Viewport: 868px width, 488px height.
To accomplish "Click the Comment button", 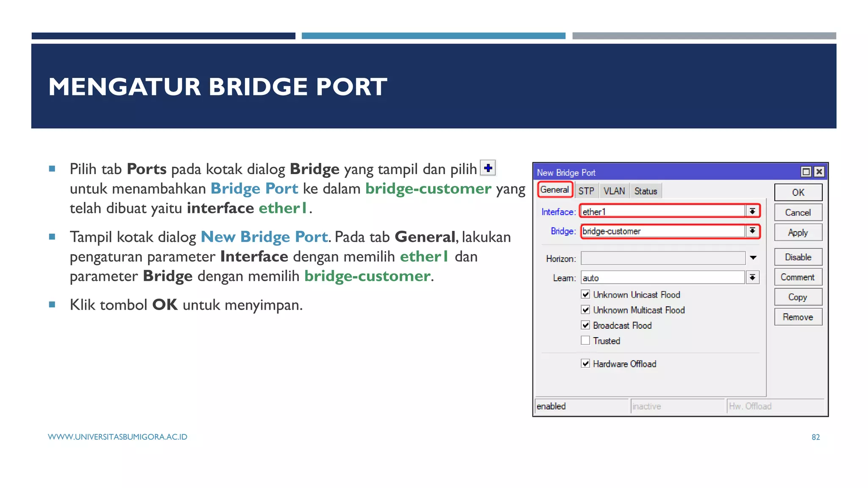I will pyautogui.click(x=798, y=277).
